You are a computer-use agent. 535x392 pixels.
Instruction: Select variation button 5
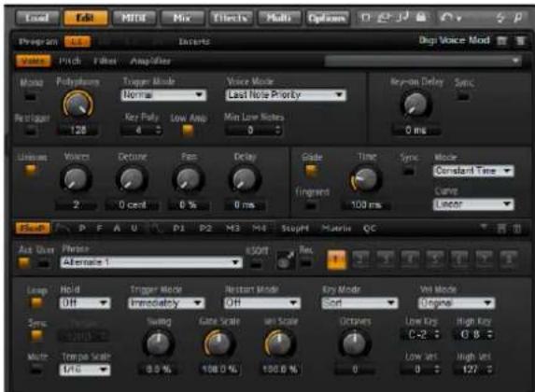435,259
